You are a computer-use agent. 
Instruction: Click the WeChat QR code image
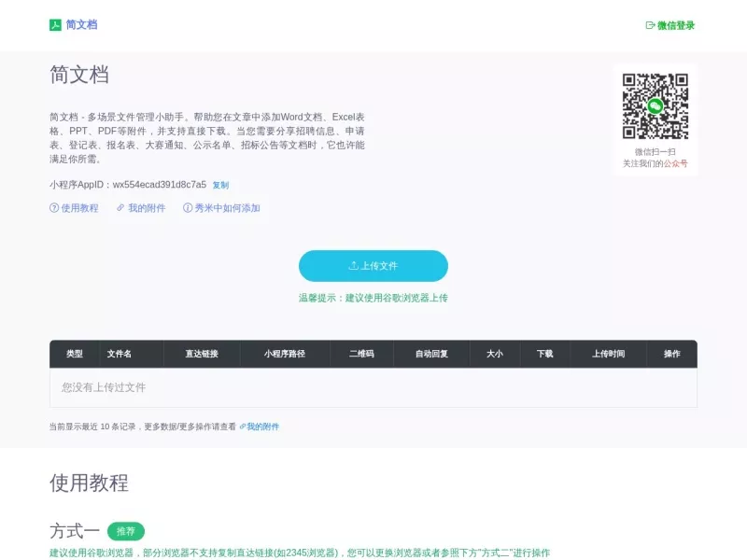click(655, 106)
